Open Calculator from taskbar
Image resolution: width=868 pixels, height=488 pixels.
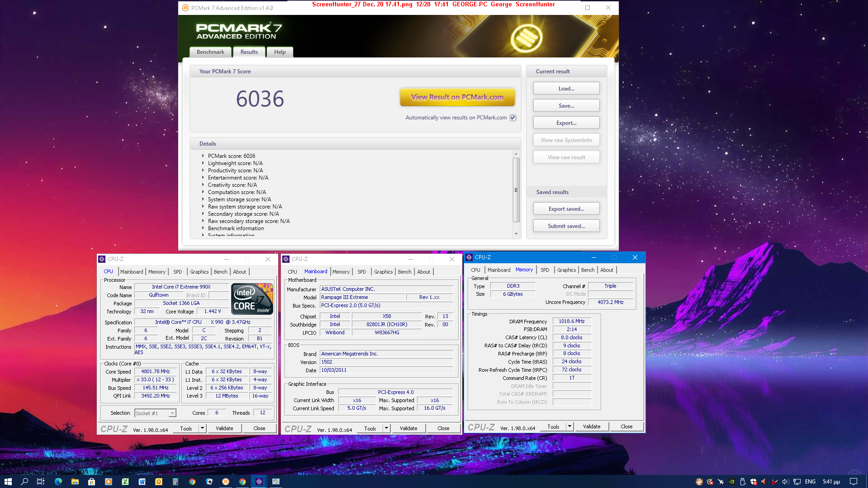coord(175,482)
